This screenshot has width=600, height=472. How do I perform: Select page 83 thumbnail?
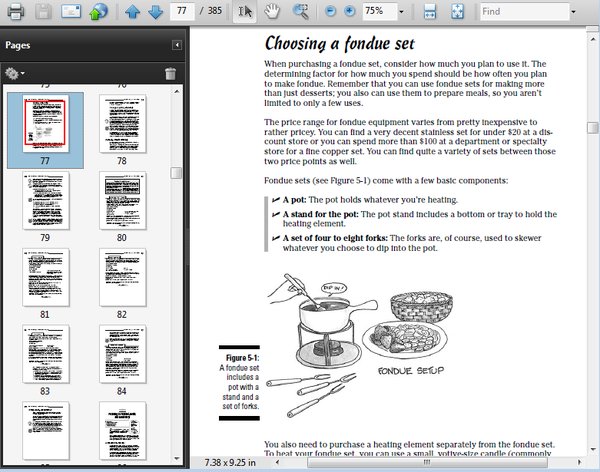tap(46, 354)
